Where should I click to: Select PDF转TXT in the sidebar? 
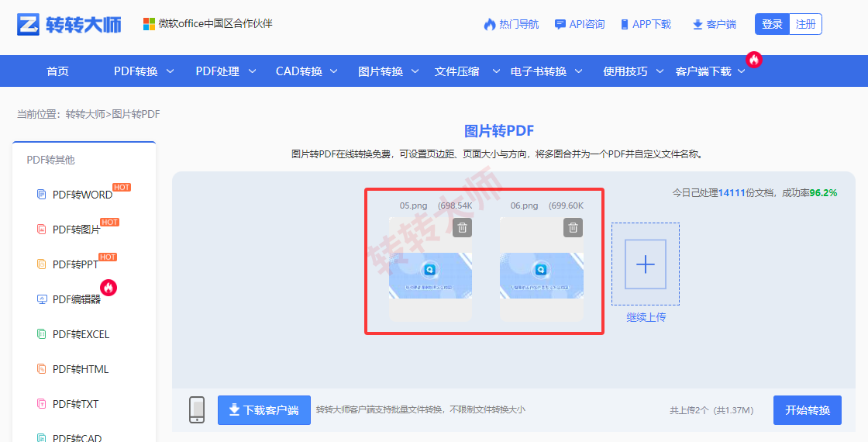75,404
